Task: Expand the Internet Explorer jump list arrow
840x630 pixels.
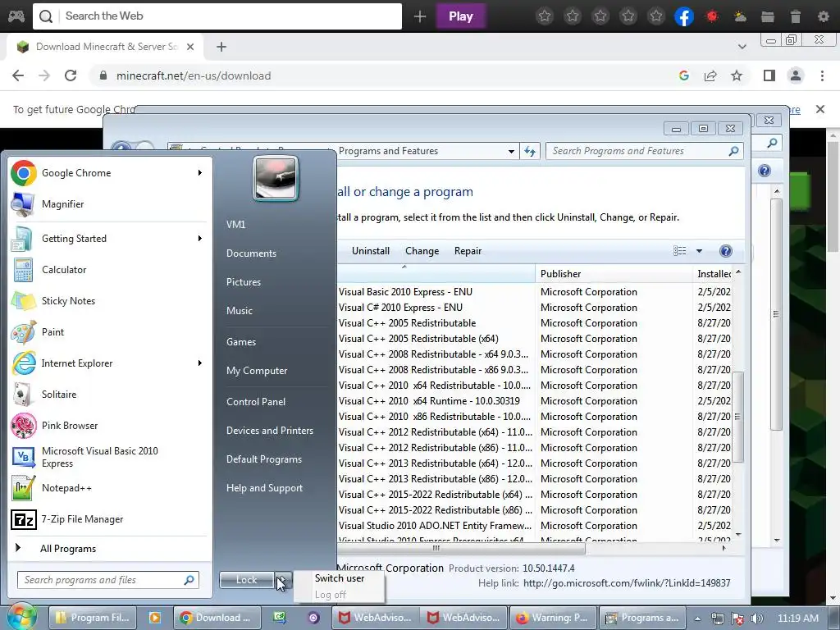Action: pos(199,363)
